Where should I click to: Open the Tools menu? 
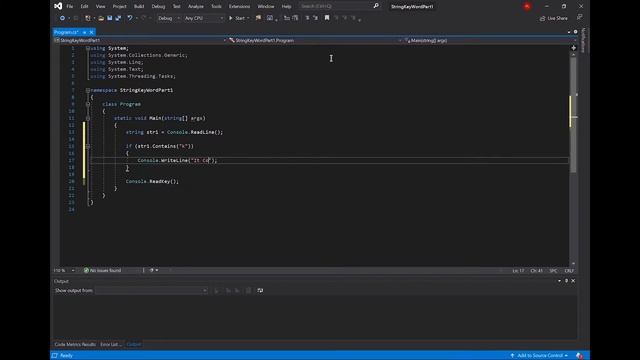216,7
